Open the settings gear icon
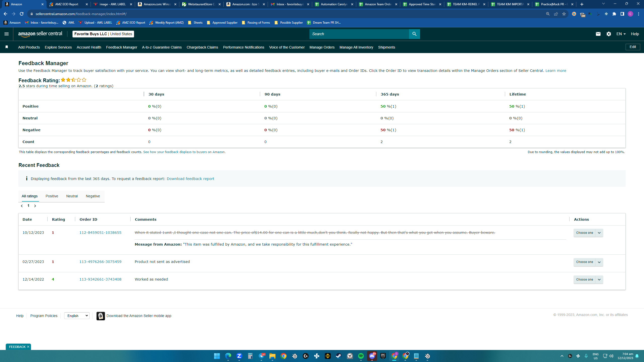 point(609,34)
